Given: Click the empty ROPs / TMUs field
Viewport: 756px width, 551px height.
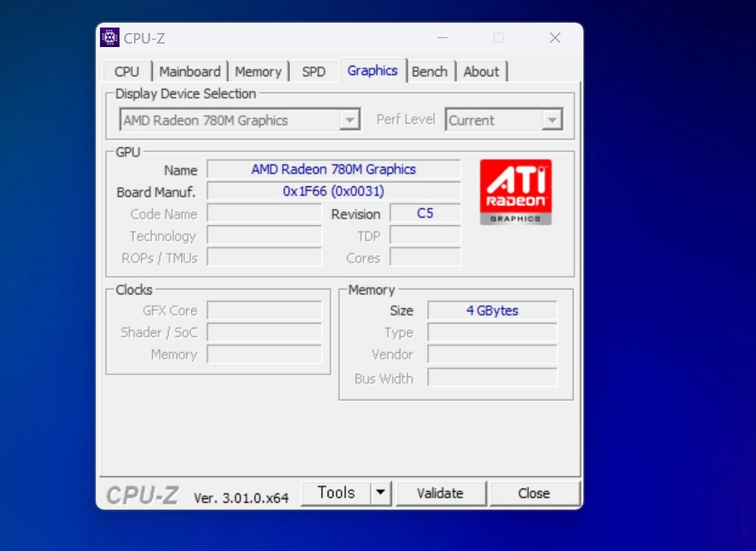Looking at the screenshot, I should pos(264,257).
